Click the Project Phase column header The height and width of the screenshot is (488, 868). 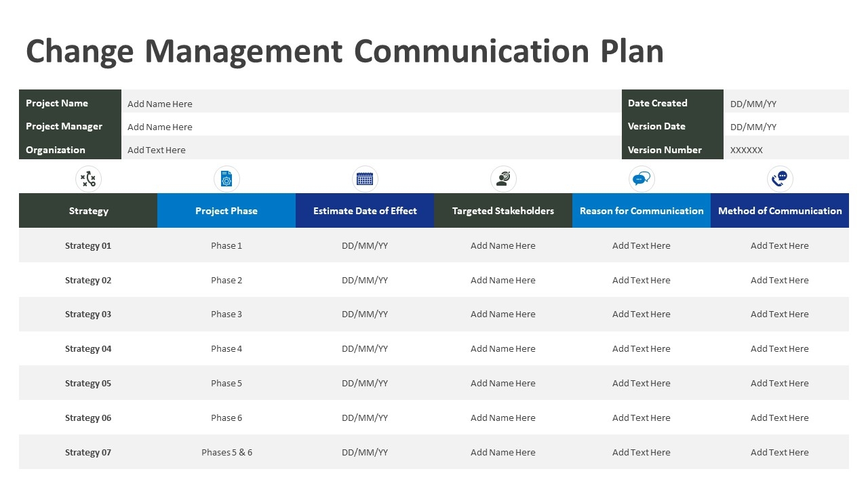[226, 211]
